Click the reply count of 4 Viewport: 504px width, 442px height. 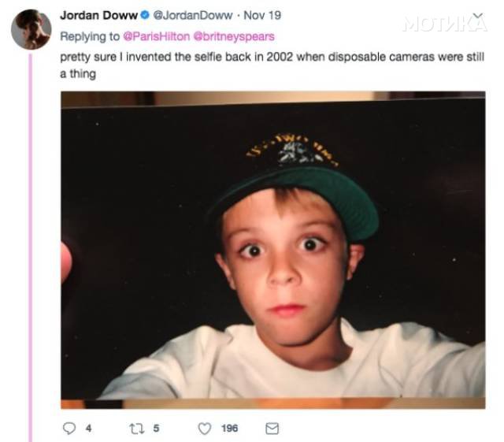pos(89,428)
